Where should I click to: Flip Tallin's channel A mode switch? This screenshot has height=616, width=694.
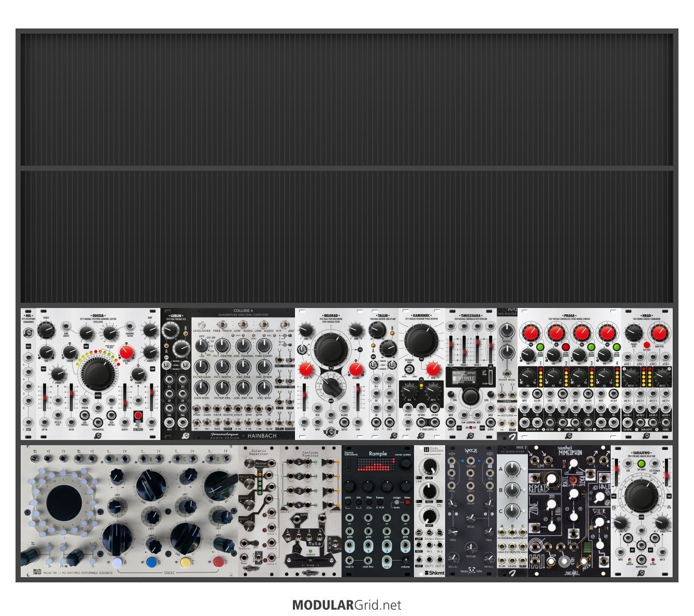(x=374, y=364)
